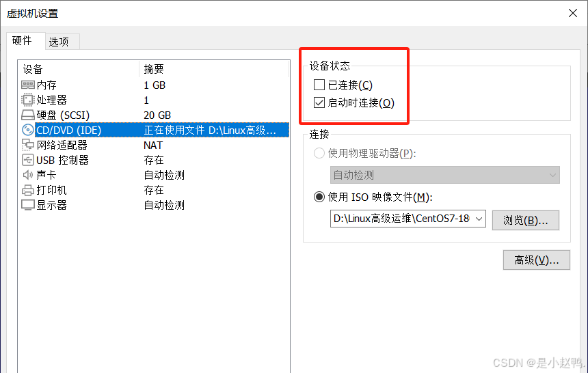Select the USB 控制器 row label

click(x=62, y=160)
